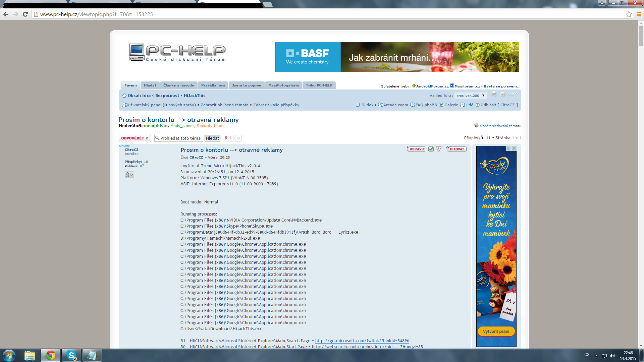
Task: Open the Triko PC-HELP tab
Action: click(319, 85)
